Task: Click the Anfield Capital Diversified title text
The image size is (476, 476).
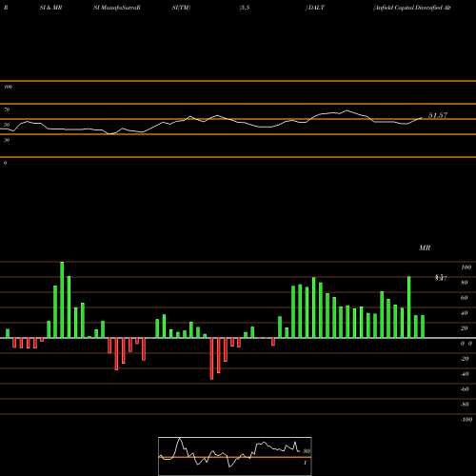Action: 412,8
